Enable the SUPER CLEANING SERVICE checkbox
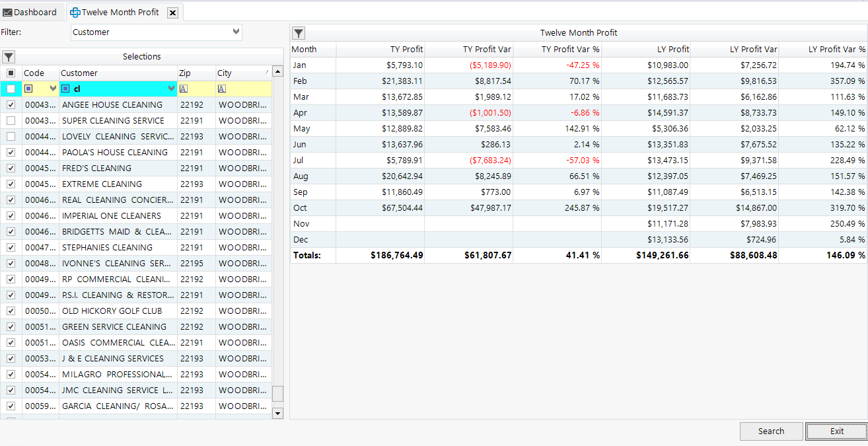Screen dimensions: 868x446 (x=11, y=120)
